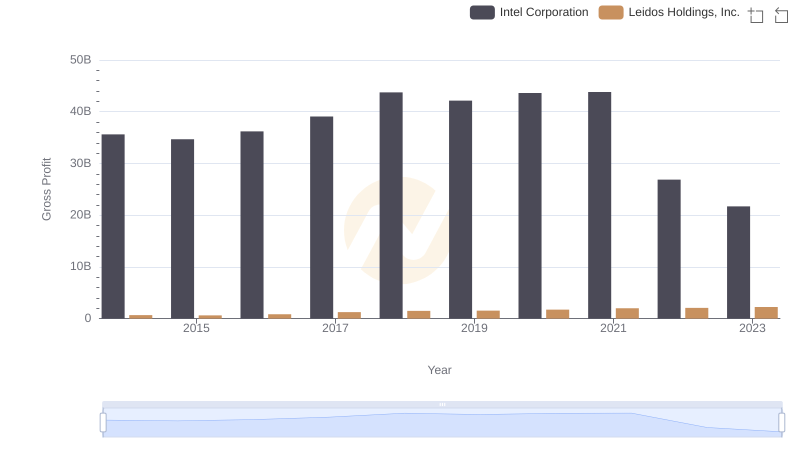800x461 pixels.
Task: Click the 30B y-axis label
Action: point(81,164)
